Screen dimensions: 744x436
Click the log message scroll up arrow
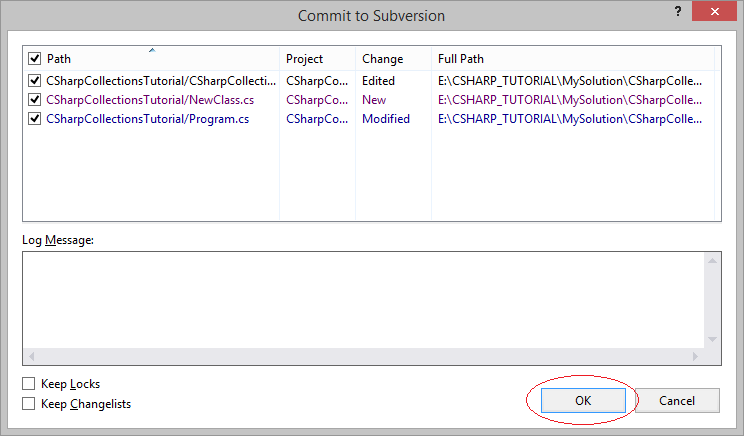[x=712, y=260]
